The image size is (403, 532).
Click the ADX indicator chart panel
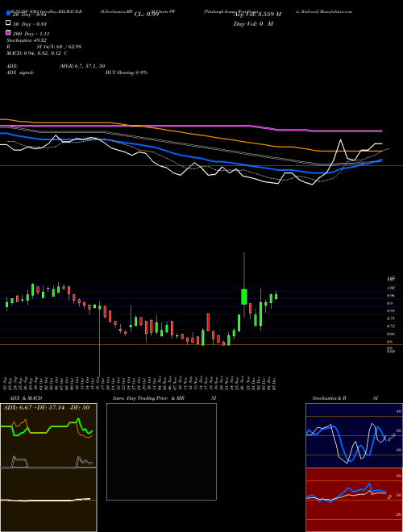(x=48, y=435)
